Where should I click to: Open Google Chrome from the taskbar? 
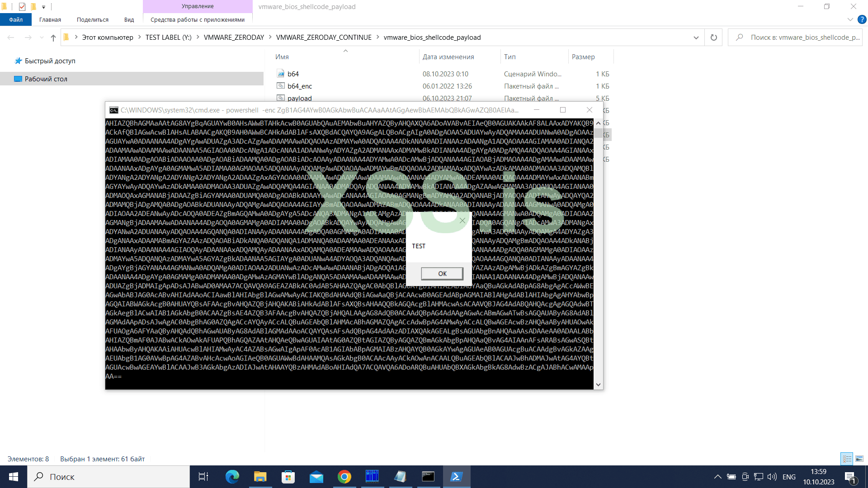[344, 477]
